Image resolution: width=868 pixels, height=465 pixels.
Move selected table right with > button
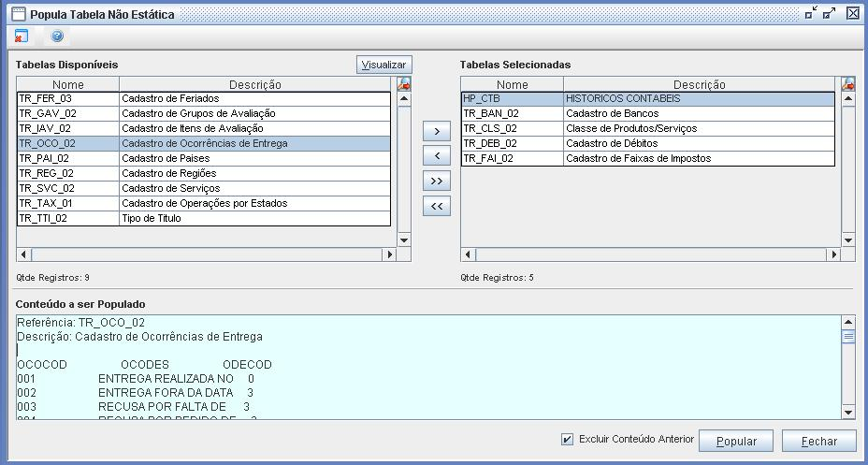tap(436, 131)
